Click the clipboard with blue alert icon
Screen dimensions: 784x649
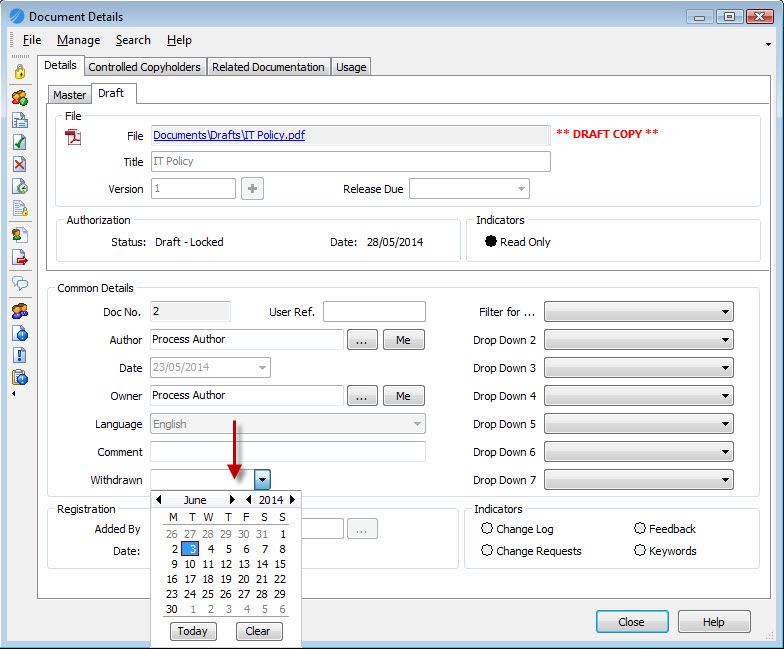pyautogui.click(x=20, y=378)
